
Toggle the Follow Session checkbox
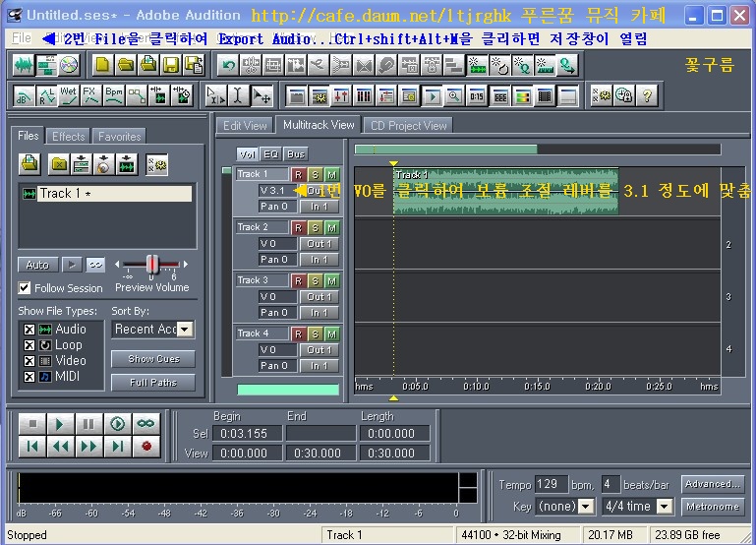(25, 288)
